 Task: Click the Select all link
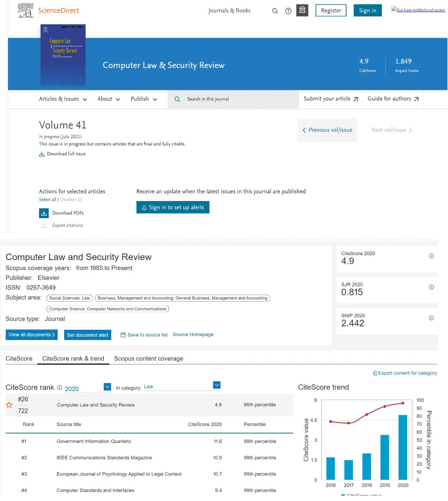coord(47,200)
